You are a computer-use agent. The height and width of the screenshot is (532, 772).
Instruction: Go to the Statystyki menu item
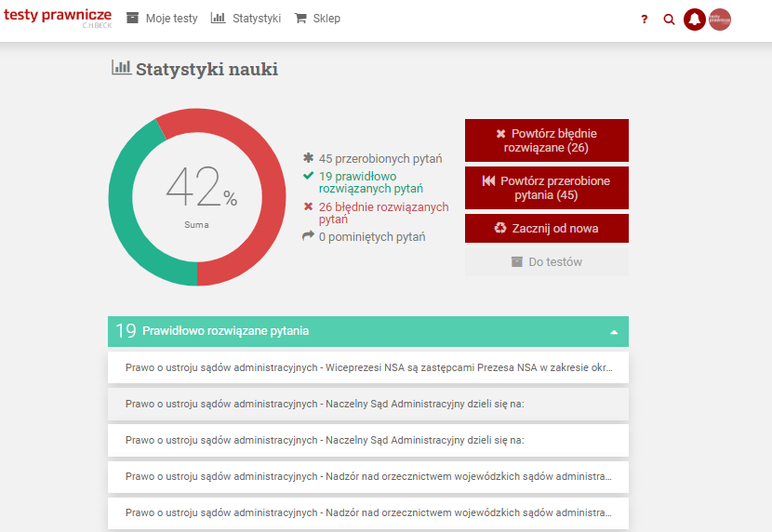tap(257, 19)
